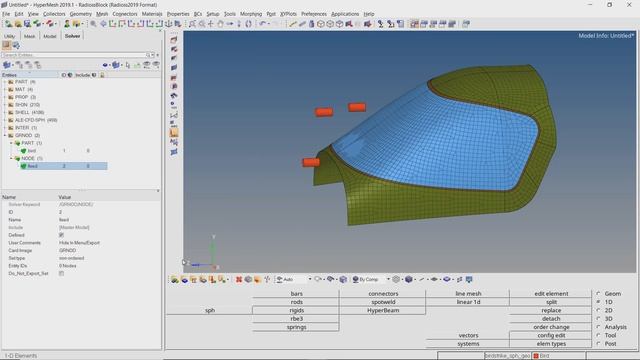
Task: Click the last icon in bottom display toolbar
Action: (x=469, y=279)
